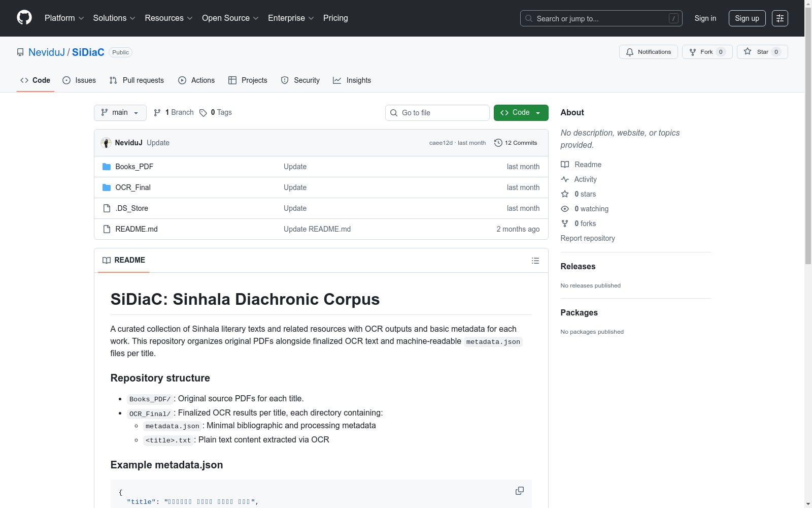Click the Go to file search box
812x508 pixels.
pyautogui.click(x=437, y=113)
